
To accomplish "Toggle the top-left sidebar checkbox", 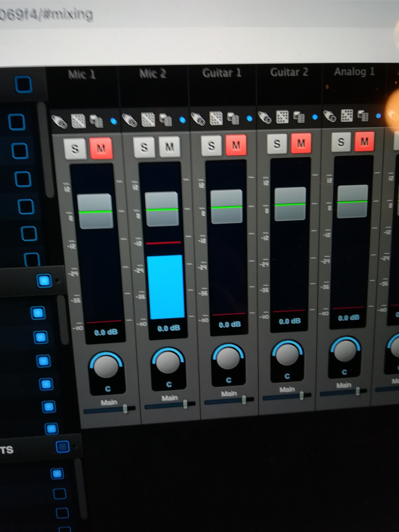I will [23, 84].
